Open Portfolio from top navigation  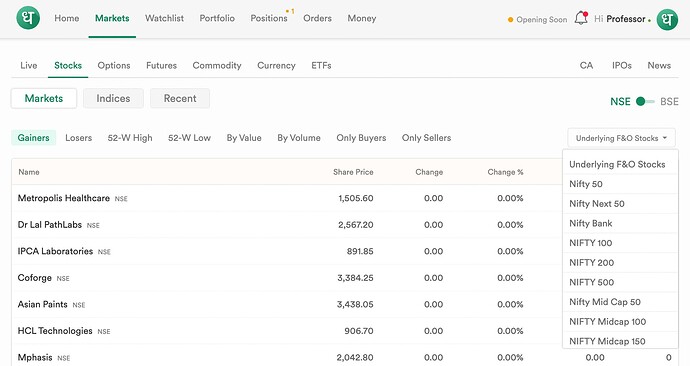[x=217, y=18]
